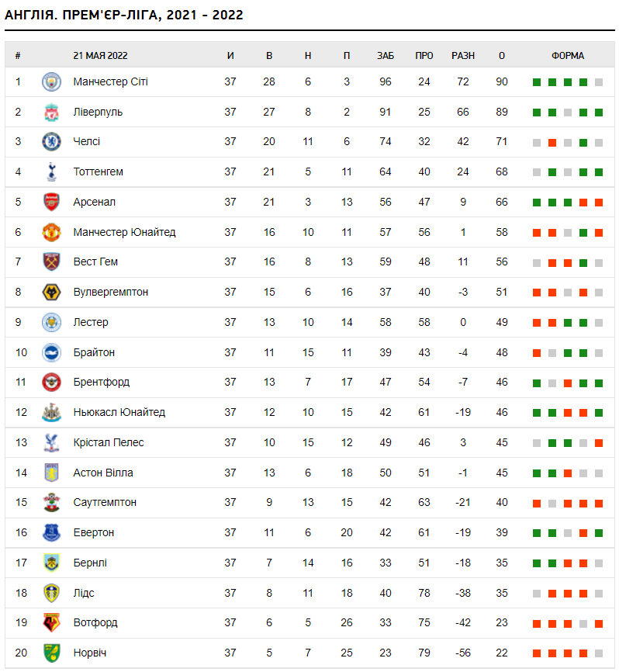This screenshot has height=672, width=619.
Task: Click the Everton club crest
Action: 51,533
